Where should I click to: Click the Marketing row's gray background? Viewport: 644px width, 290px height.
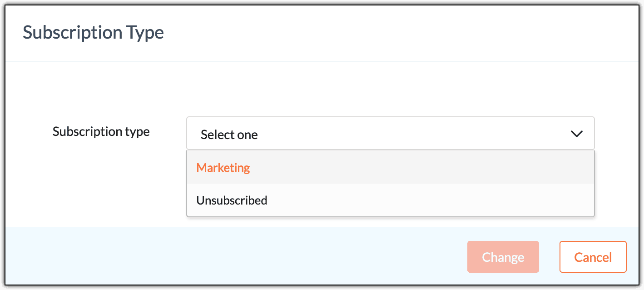tap(409, 168)
